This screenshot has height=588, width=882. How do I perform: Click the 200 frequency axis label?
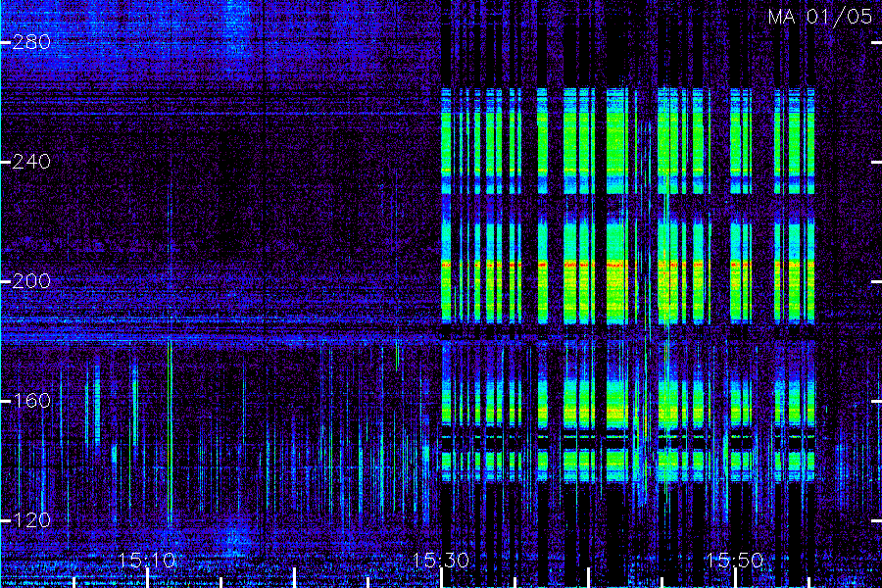[x=31, y=281]
